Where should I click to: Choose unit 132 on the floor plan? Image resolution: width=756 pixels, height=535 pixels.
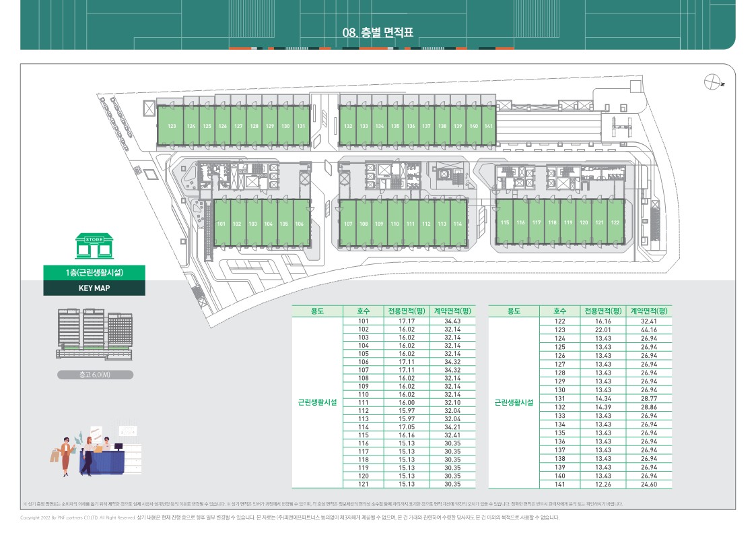point(348,127)
